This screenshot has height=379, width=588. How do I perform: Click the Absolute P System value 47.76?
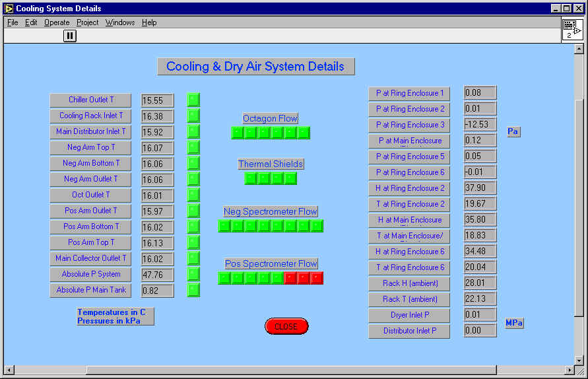pos(158,275)
